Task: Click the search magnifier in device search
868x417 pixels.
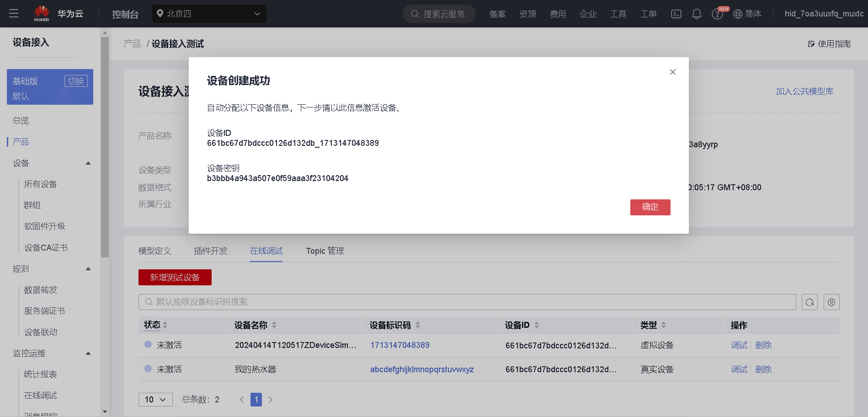Action: pos(149,302)
